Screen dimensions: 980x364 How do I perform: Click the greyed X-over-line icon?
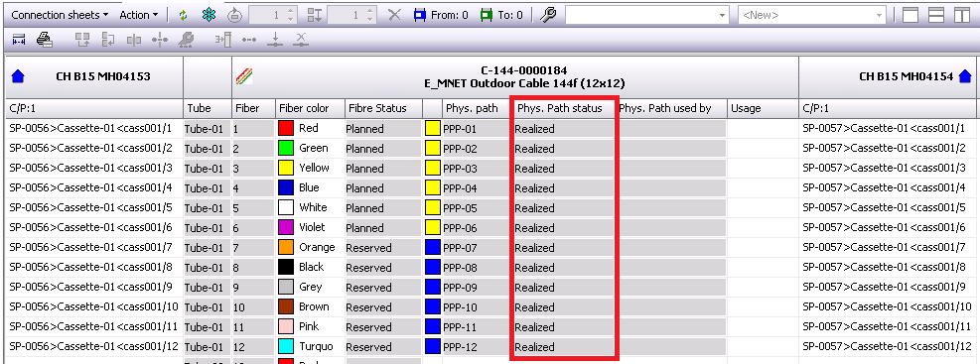coord(301,40)
